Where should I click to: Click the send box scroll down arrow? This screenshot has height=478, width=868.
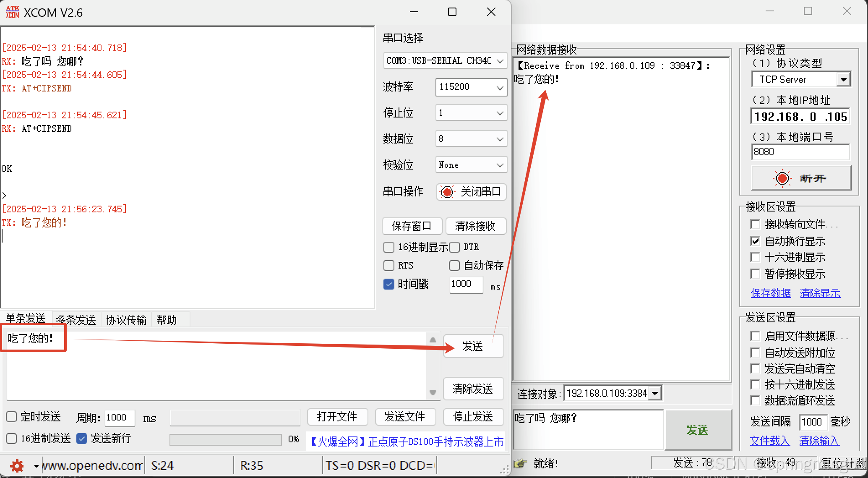(x=433, y=393)
